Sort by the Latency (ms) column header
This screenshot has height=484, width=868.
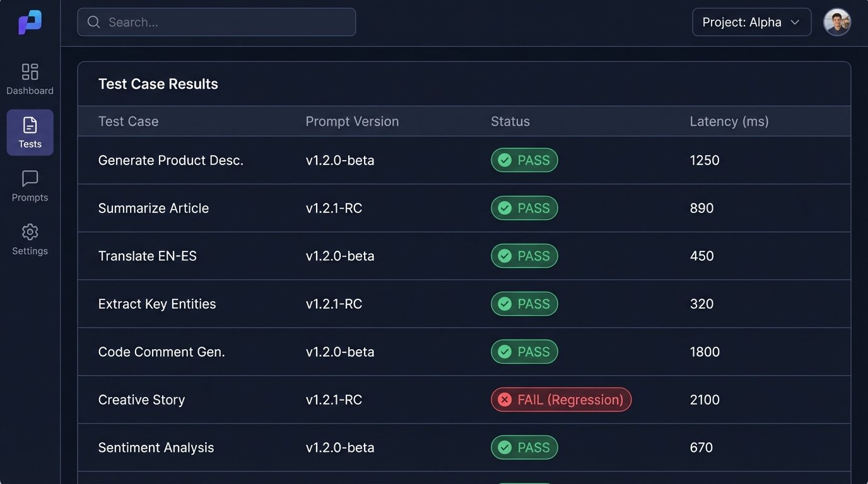729,122
